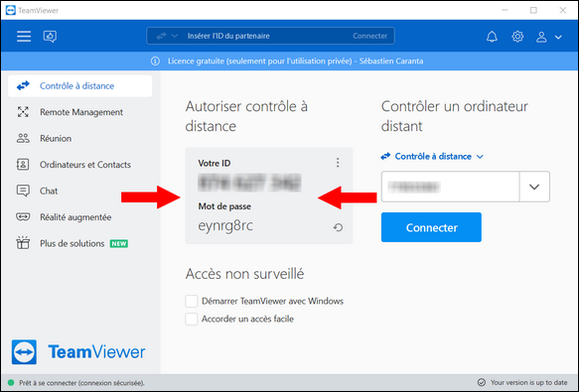Open the Chat section
The image size is (579, 392).
tap(80, 191)
